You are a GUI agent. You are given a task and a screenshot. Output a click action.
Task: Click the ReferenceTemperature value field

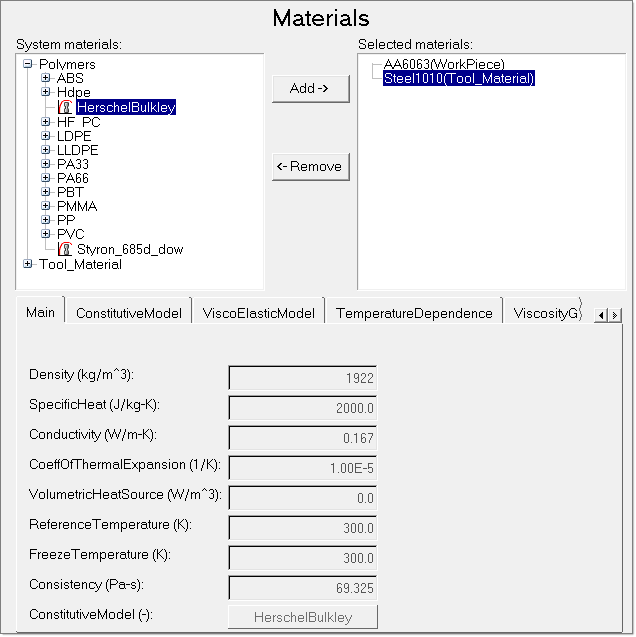coord(303,528)
